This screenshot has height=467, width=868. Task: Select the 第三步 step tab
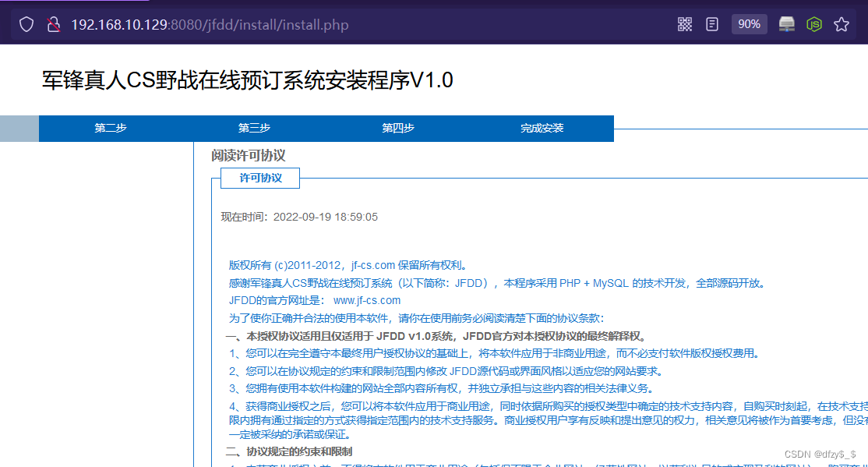tap(254, 128)
